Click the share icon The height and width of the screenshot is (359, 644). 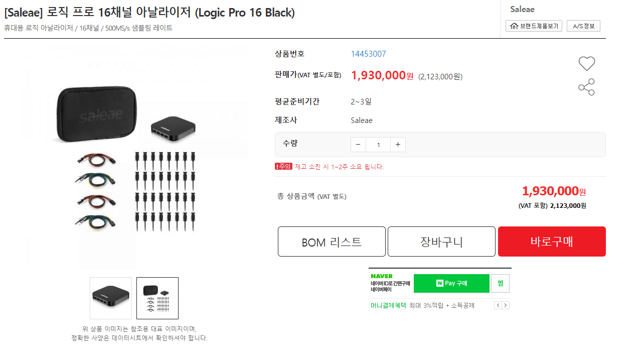(586, 87)
